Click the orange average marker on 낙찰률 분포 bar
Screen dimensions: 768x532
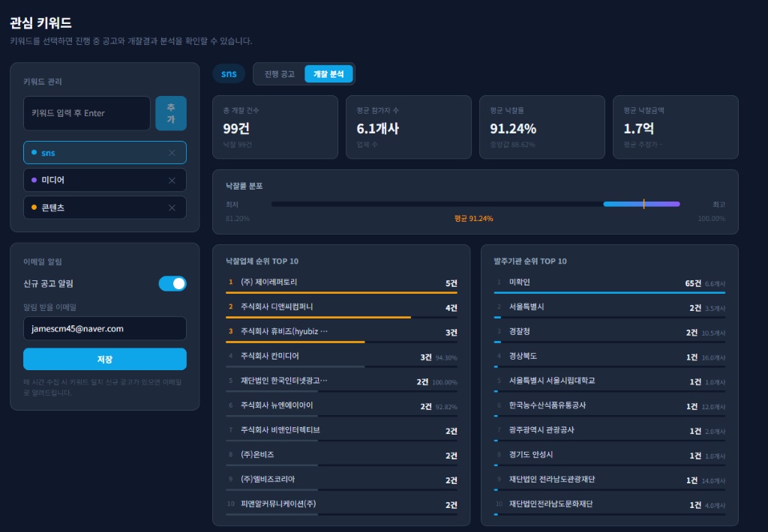[643, 204]
